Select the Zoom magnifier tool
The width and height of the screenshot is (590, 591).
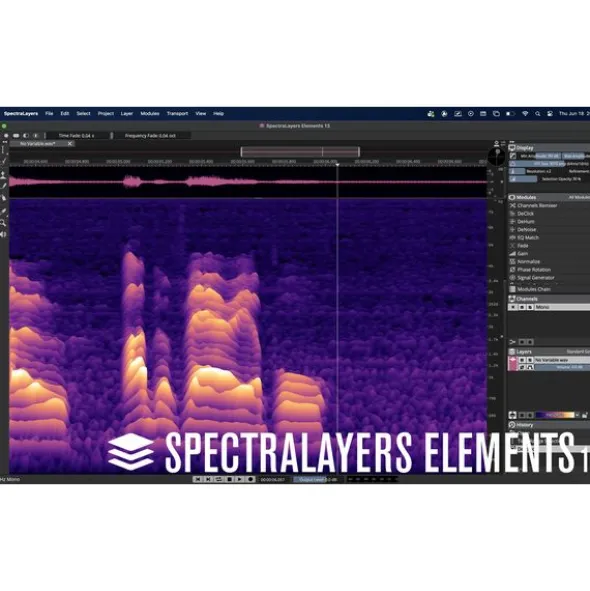(x=3, y=223)
